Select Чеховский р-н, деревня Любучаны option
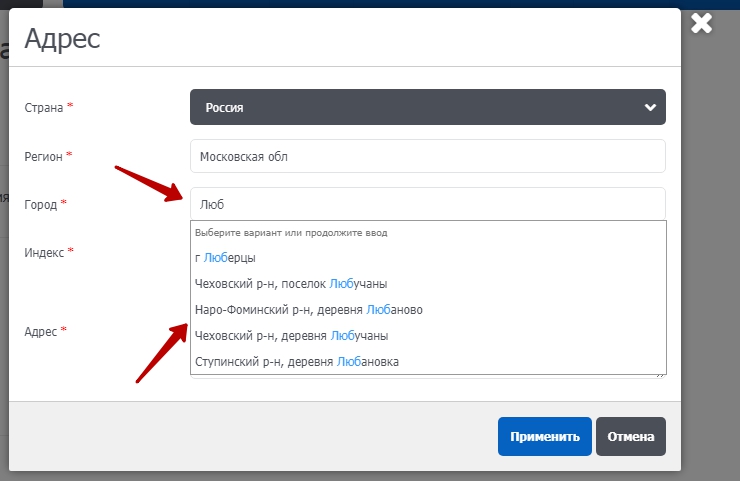 point(291,336)
